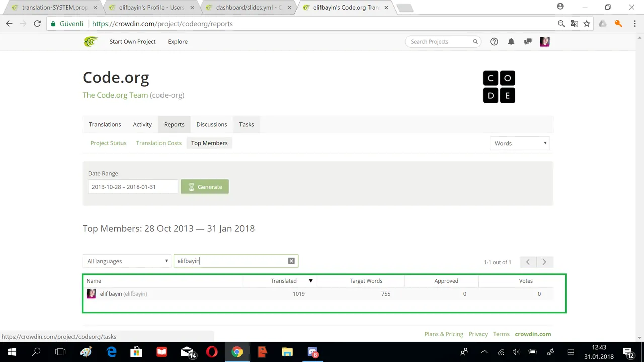
Task: Open Mail app with 14 badge
Action: 188,352
